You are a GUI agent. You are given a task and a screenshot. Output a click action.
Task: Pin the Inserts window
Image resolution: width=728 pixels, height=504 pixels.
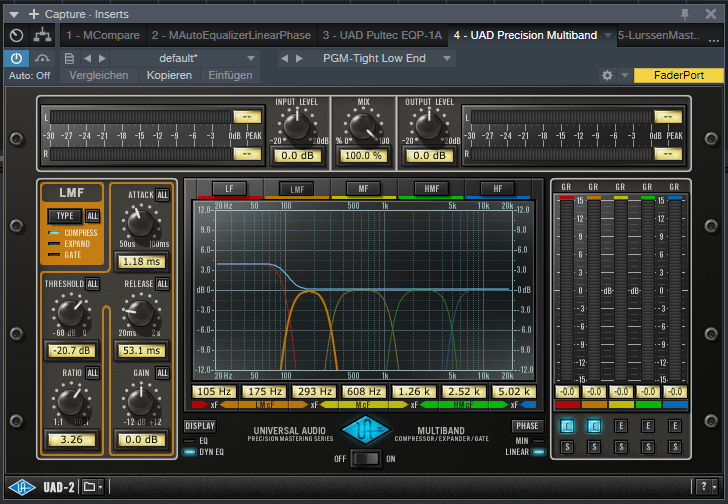click(685, 14)
